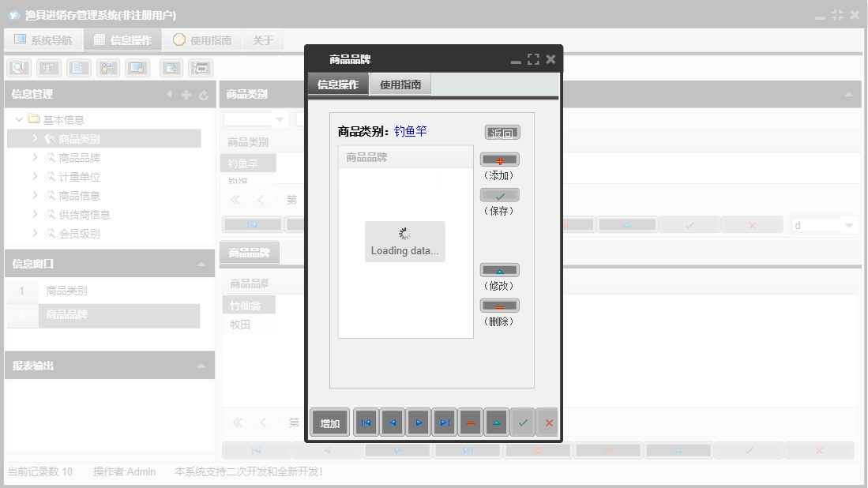Click the monitor settings toolbar icon
The height and width of the screenshot is (488, 868).
click(x=137, y=68)
